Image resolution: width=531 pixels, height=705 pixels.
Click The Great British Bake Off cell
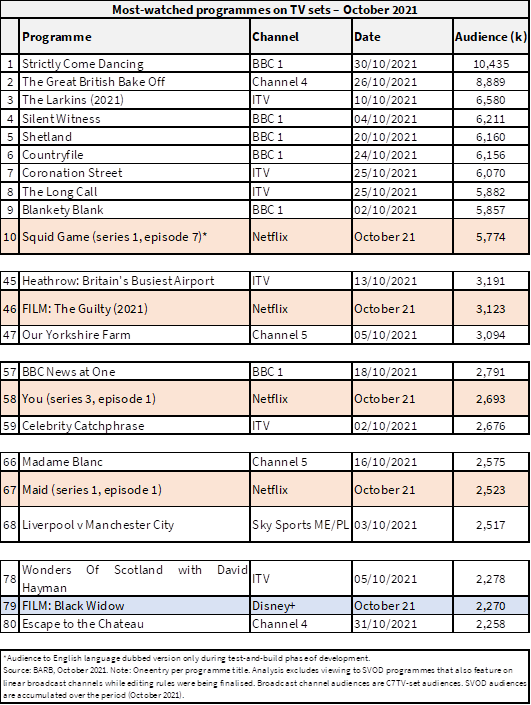[134, 82]
